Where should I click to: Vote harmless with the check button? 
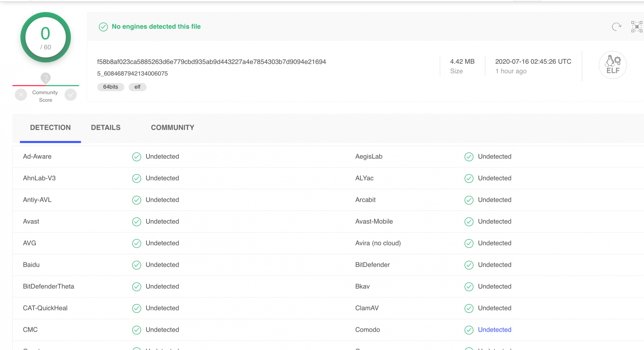click(71, 95)
